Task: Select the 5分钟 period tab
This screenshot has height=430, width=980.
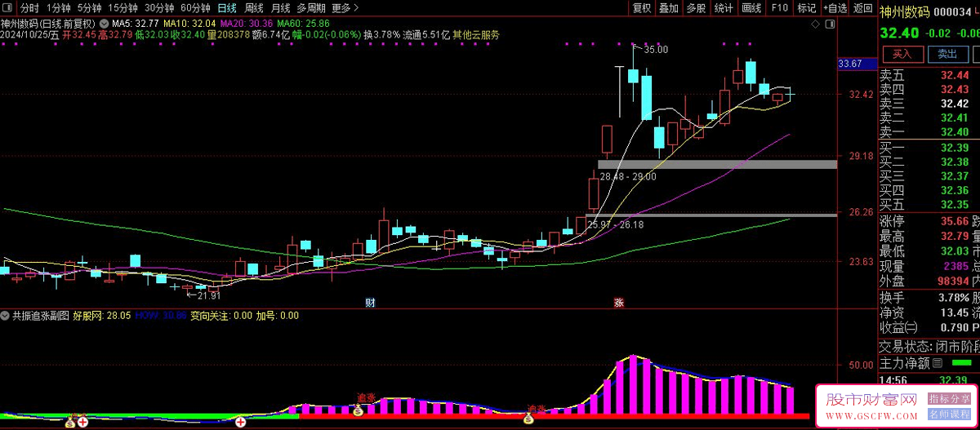Action: tap(90, 8)
